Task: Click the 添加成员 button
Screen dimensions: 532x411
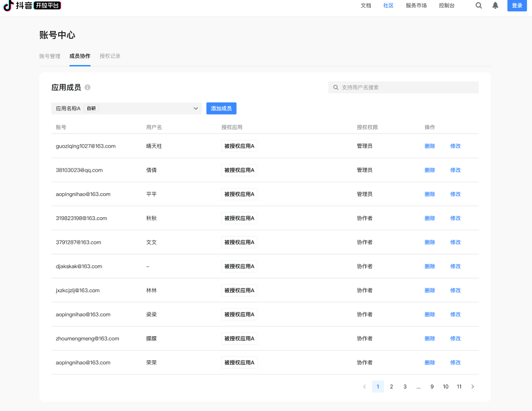Action: (221, 109)
